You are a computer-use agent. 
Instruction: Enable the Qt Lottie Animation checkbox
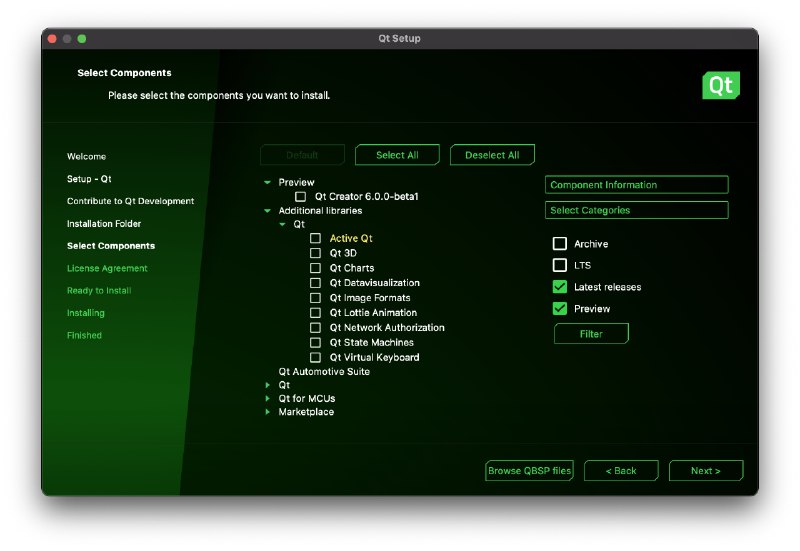point(315,313)
